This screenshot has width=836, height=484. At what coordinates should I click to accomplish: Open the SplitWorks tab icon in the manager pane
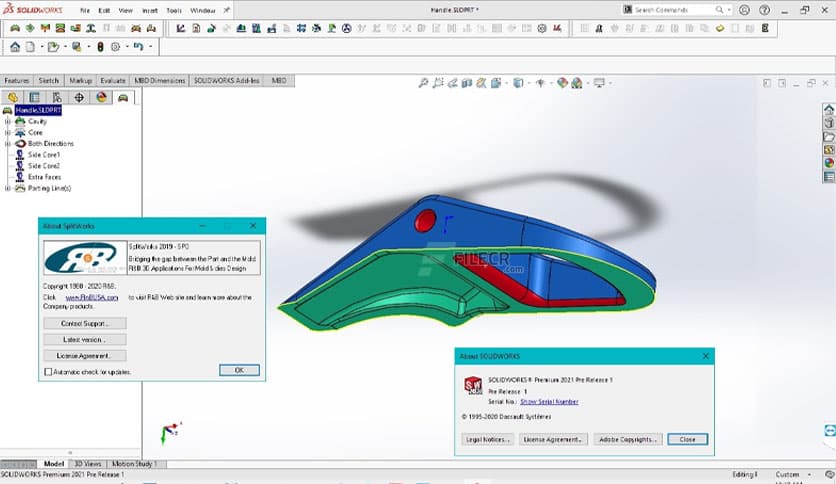pyautogui.click(x=123, y=97)
